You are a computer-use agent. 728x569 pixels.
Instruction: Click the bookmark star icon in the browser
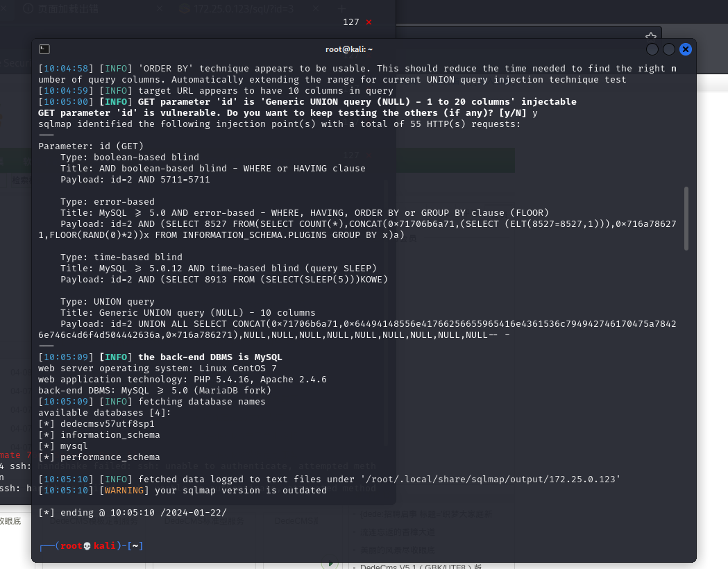click(651, 36)
